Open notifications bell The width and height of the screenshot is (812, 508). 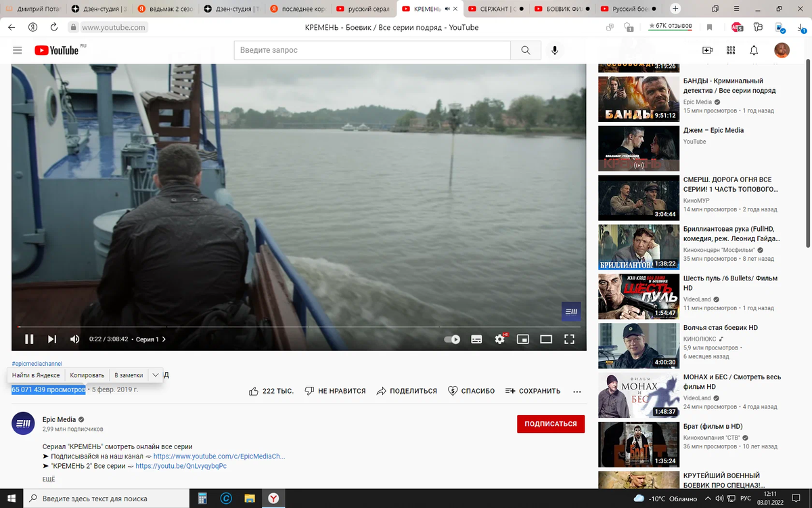(754, 50)
